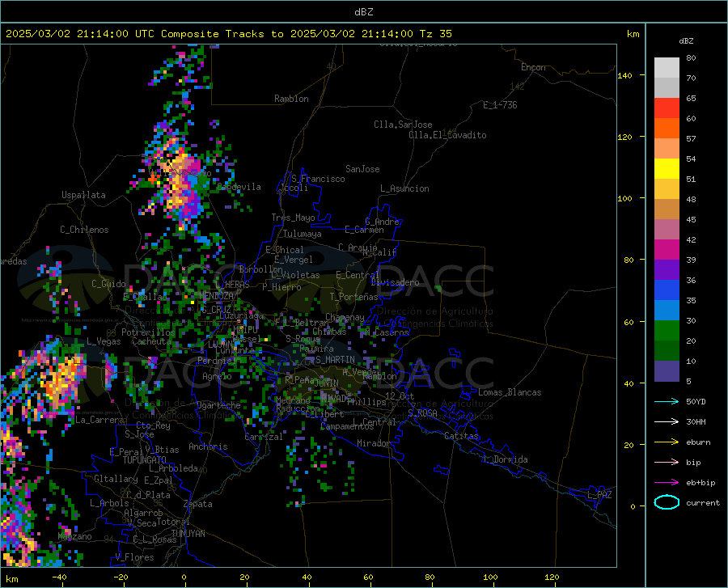
Task: Click the Potrerillos place label
Action: point(148,332)
